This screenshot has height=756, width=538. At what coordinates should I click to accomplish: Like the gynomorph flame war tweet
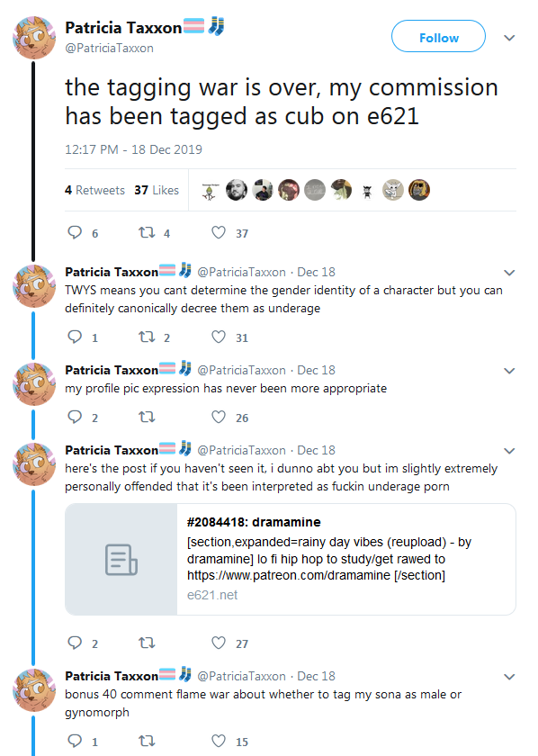(219, 741)
